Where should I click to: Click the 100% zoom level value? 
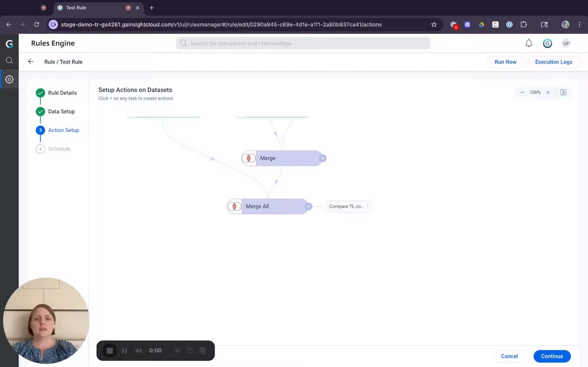pyautogui.click(x=535, y=92)
